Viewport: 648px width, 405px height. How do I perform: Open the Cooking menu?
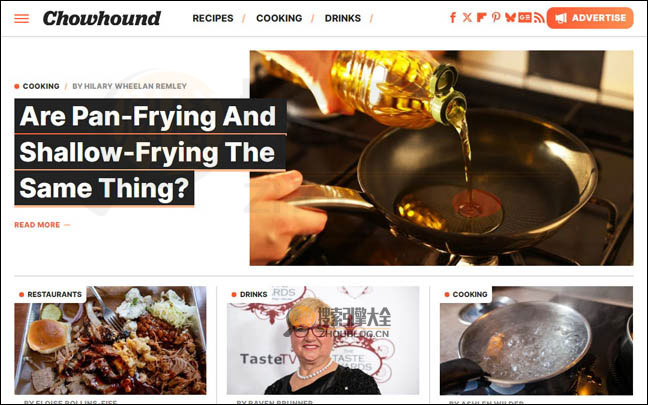coord(279,18)
